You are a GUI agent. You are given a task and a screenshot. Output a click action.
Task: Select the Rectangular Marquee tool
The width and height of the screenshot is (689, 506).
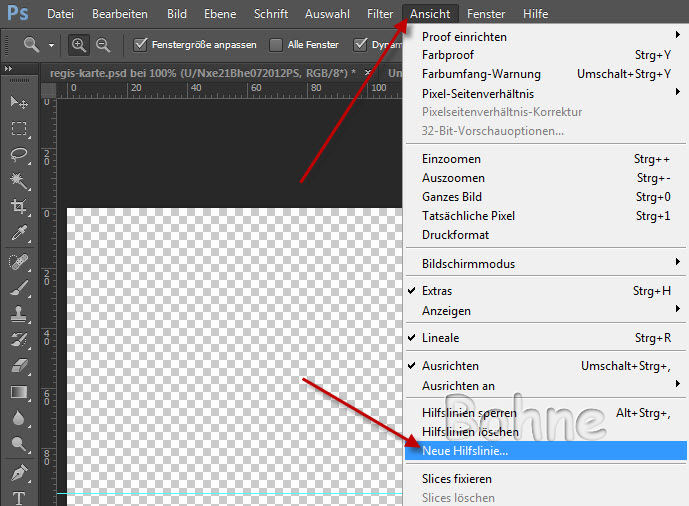point(18,129)
